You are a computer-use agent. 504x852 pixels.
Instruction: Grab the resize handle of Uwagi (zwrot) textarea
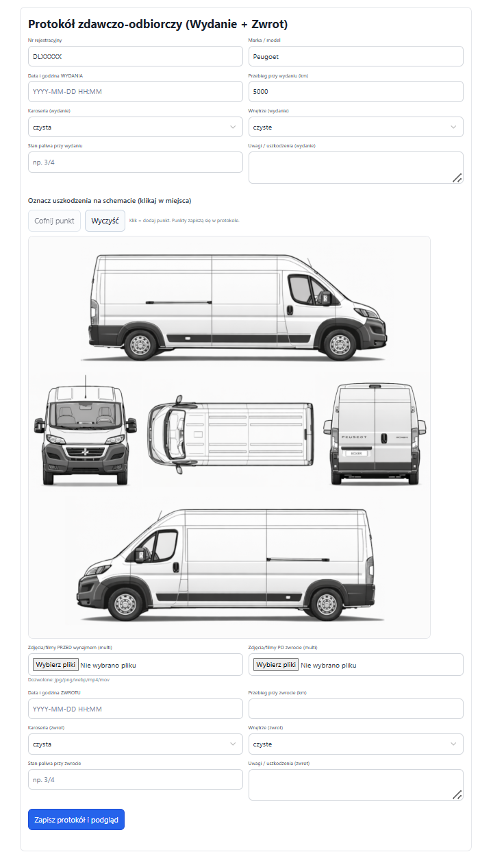click(457, 794)
